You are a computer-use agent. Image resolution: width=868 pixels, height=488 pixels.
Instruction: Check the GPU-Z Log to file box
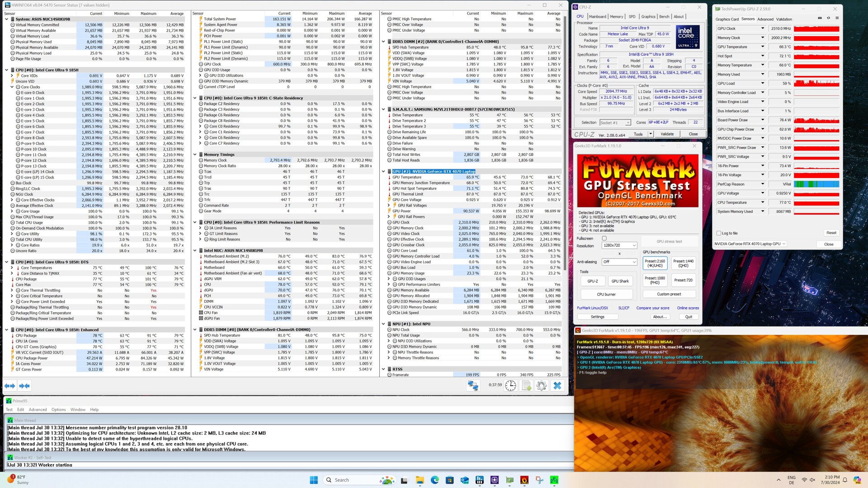click(719, 233)
